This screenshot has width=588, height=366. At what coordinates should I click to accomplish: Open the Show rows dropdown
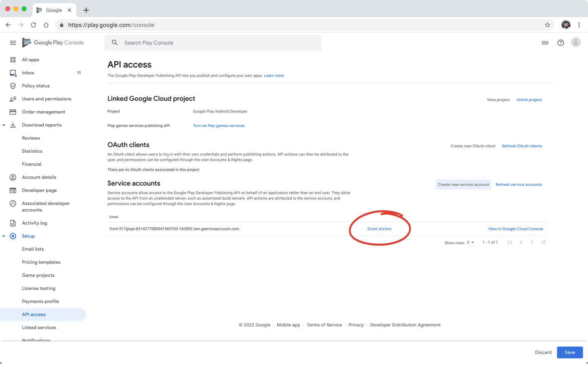point(471,242)
